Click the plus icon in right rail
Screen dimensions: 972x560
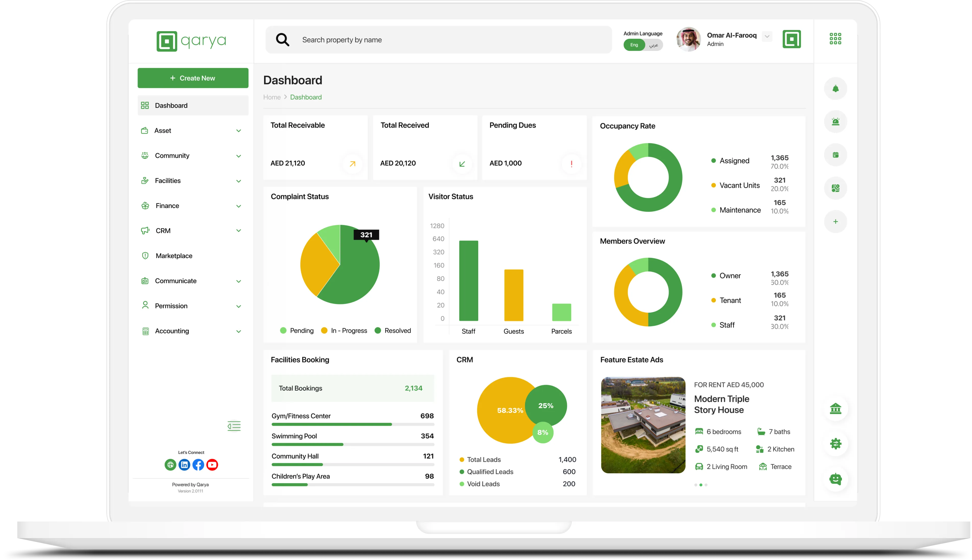pyautogui.click(x=836, y=222)
